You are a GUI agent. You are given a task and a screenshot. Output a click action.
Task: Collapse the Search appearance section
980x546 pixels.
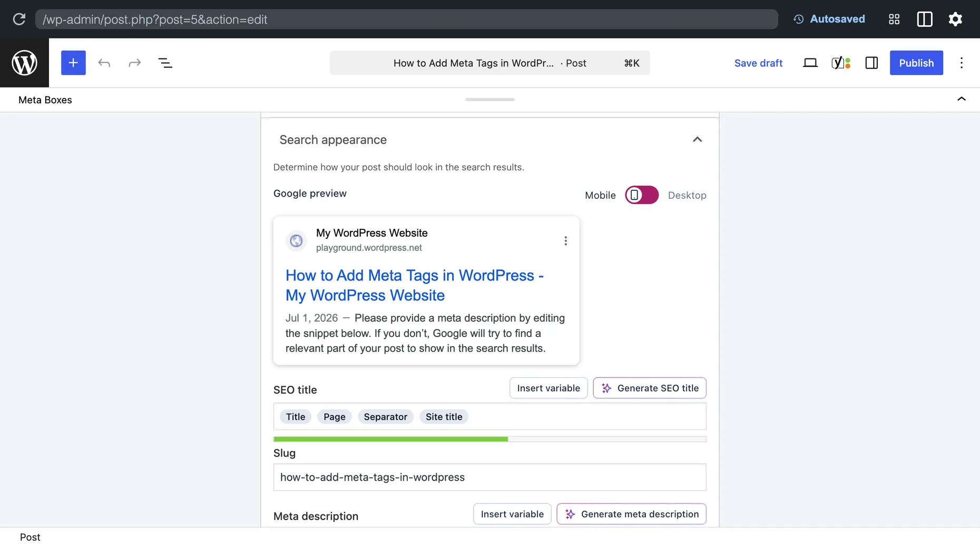697,140
